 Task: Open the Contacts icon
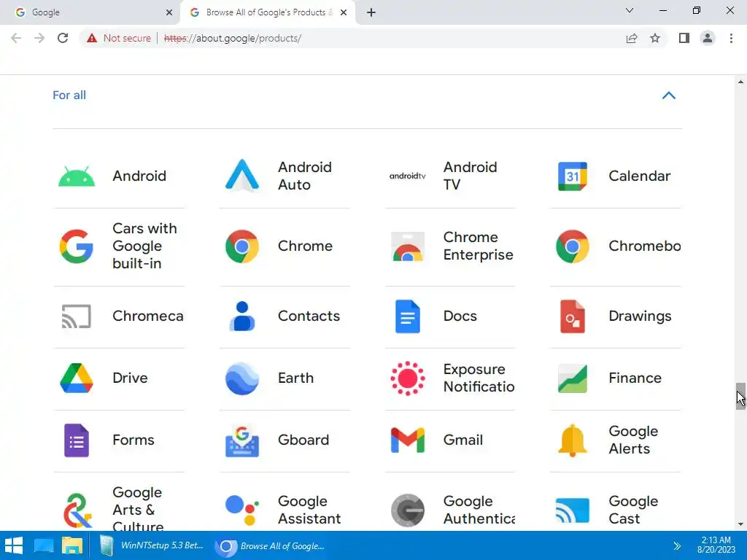pos(242,316)
